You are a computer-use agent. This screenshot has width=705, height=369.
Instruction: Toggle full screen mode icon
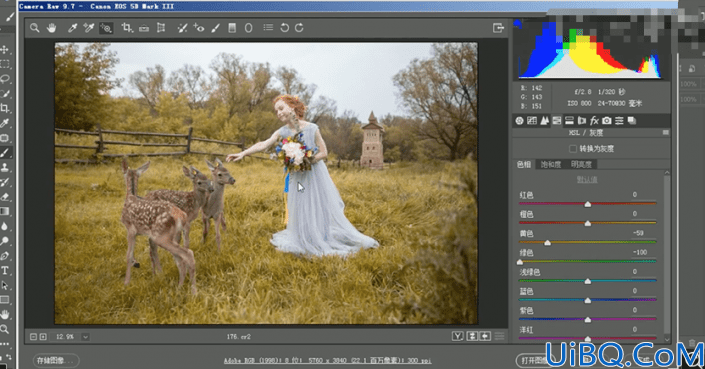click(x=498, y=28)
